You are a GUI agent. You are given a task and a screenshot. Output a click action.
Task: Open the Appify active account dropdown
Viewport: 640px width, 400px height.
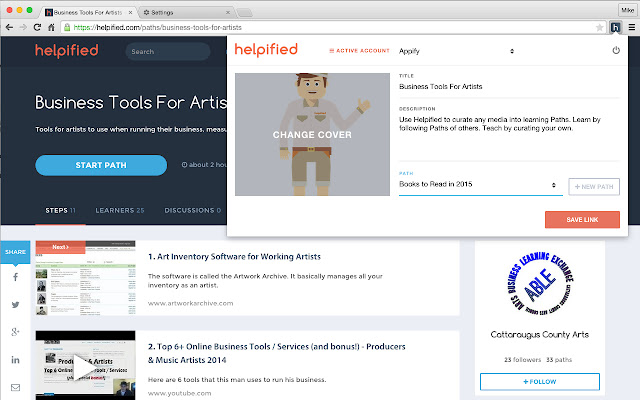pyautogui.click(x=456, y=51)
